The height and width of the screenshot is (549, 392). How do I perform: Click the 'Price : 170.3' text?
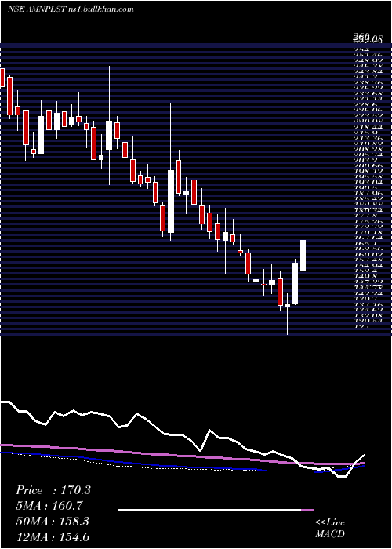[53, 490]
